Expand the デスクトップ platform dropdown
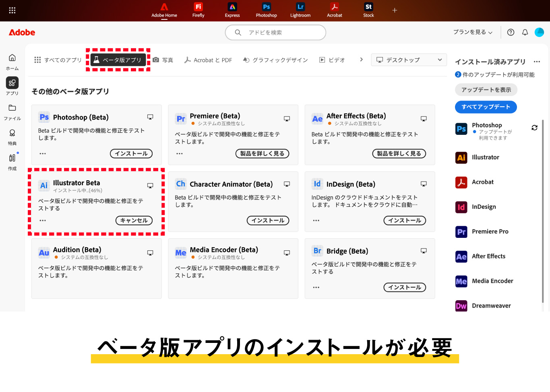The width and height of the screenshot is (550, 392). [x=409, y=60]
